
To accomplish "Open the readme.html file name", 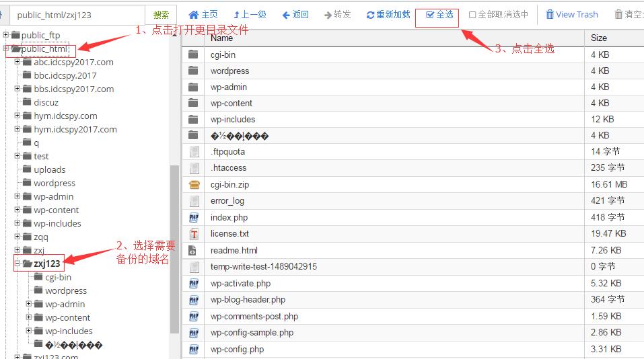I will click(234, 250).
